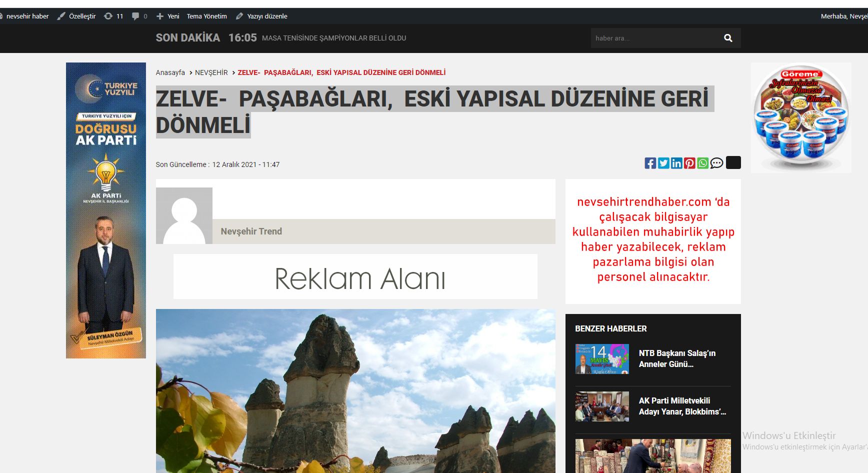This screenshot has width=868, height=473.
Task: Open Tema Yönetim menu
Action: click(x=206, y=16)
